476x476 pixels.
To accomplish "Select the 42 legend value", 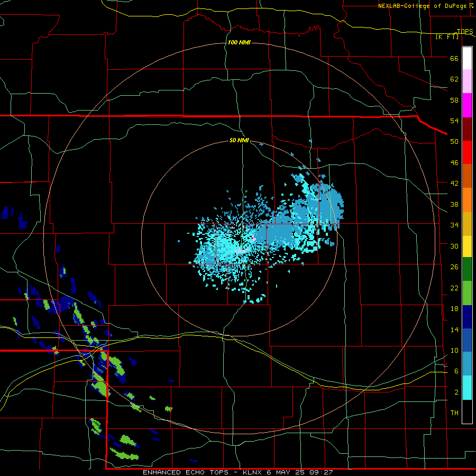I will (x=454, y=184).
